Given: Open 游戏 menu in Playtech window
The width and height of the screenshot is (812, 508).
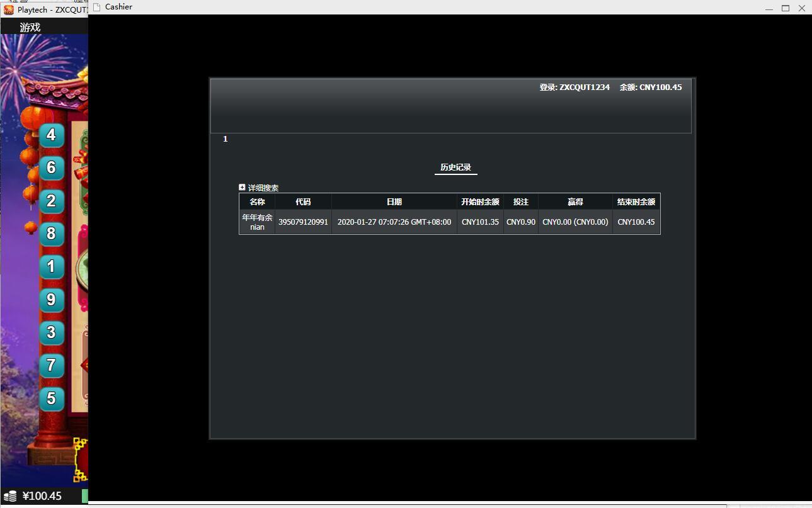Looking at the screenshot, I should tap(30, 27).
